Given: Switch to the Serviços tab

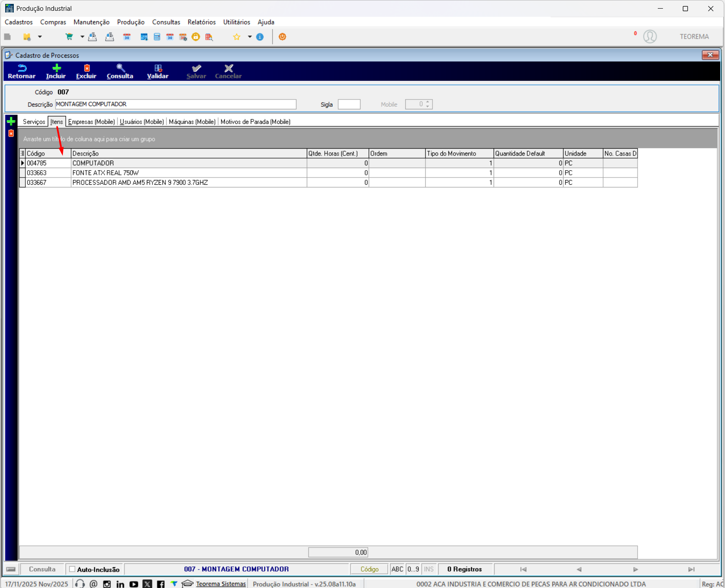Looking at the screenshot, I should (34, 121).
